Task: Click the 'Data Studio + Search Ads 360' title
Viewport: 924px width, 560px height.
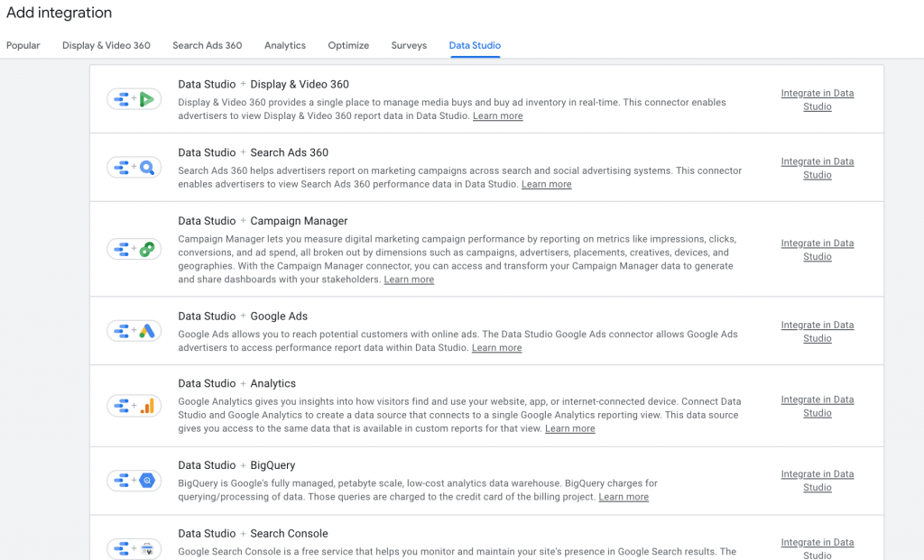Action: [254, 152]
